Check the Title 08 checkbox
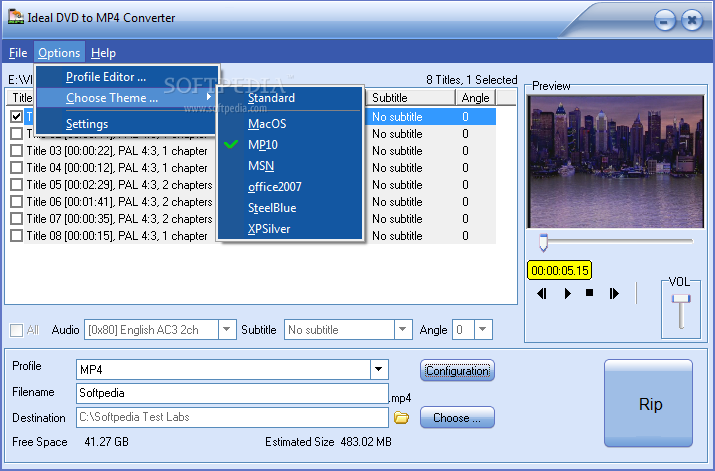This screenshot has width=715, height=471. click(16, 236)
